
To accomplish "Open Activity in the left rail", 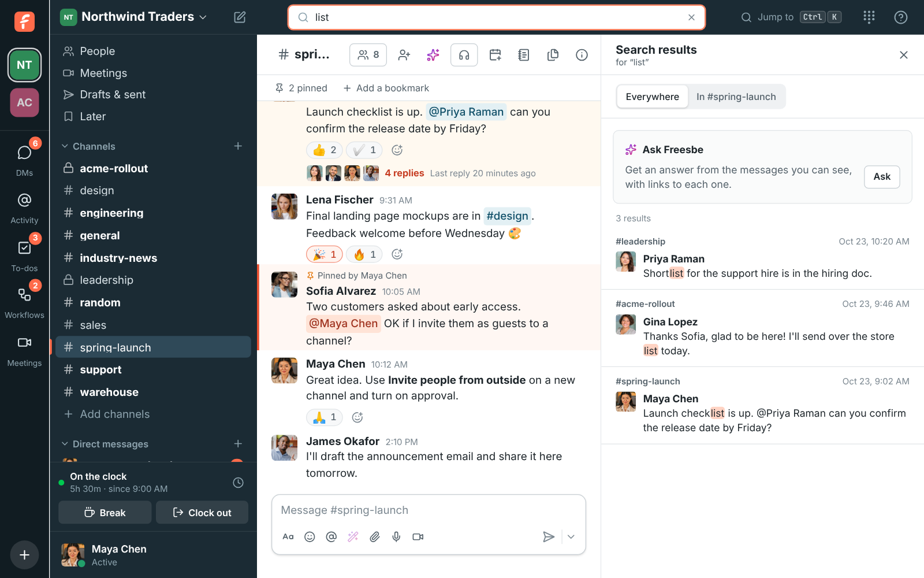I will tap(24, 208).
